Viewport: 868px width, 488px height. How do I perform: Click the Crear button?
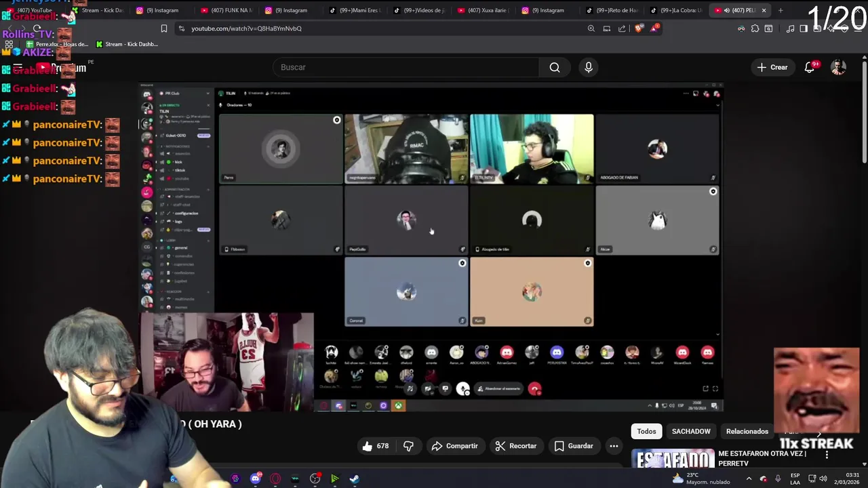click(x=772, y=67)
